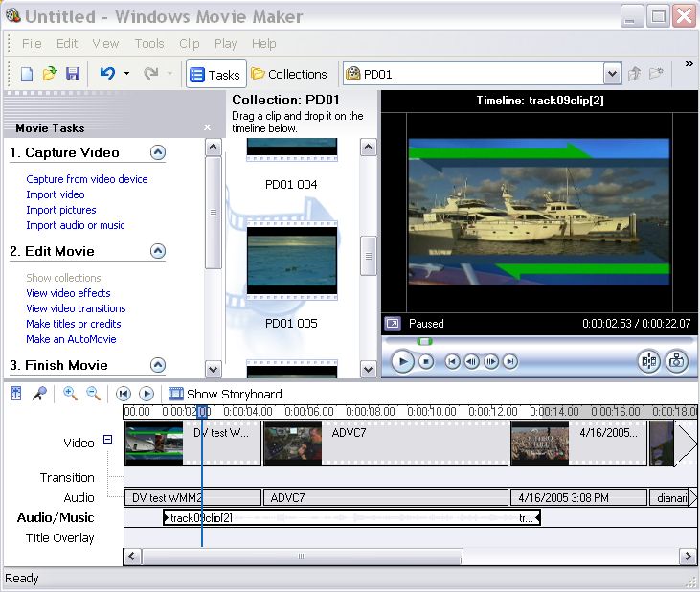Click the green preview seek bar handle
Viewport: 700px width, 592px height.
[x=424, y=342]
